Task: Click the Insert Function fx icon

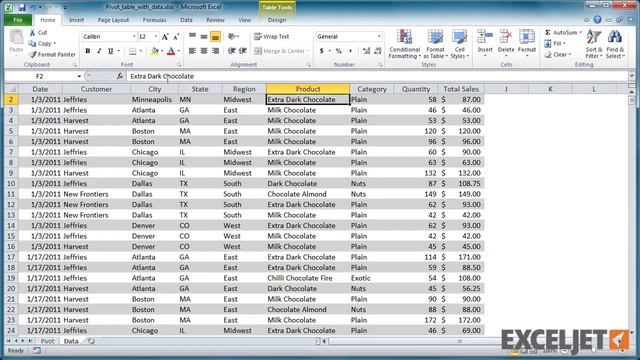Action: [120, 76]
